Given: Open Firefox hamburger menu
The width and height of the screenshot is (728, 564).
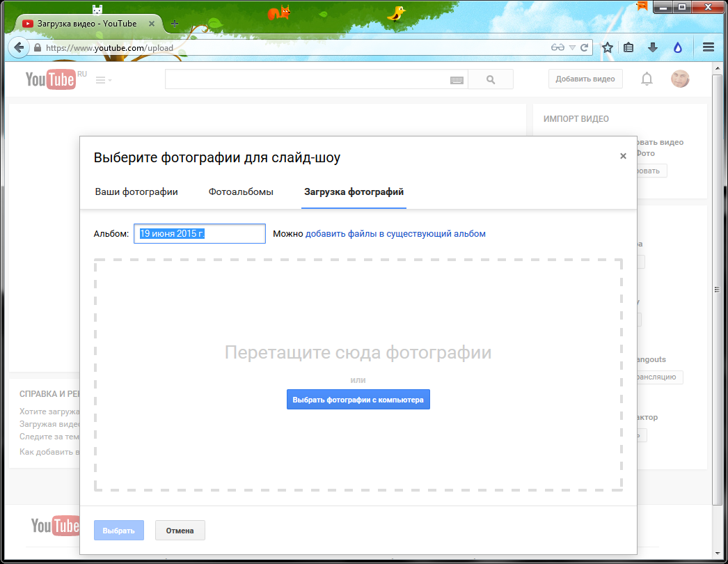Looking at the screenshot, I should tap(708, 47).
